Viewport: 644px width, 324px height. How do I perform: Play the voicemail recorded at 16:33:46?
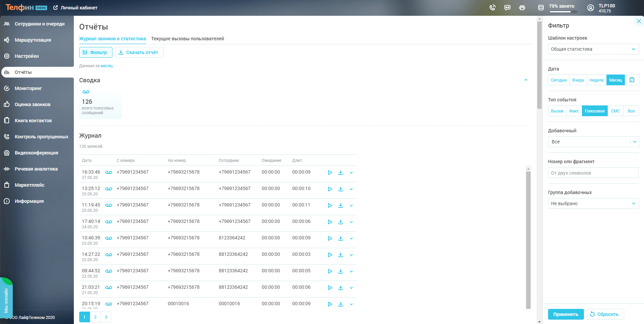click(x=330, y=173)
